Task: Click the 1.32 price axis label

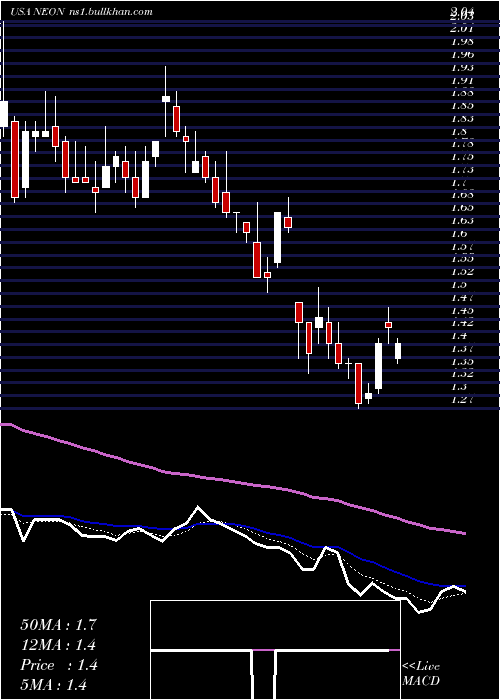Action: [462, 373]
